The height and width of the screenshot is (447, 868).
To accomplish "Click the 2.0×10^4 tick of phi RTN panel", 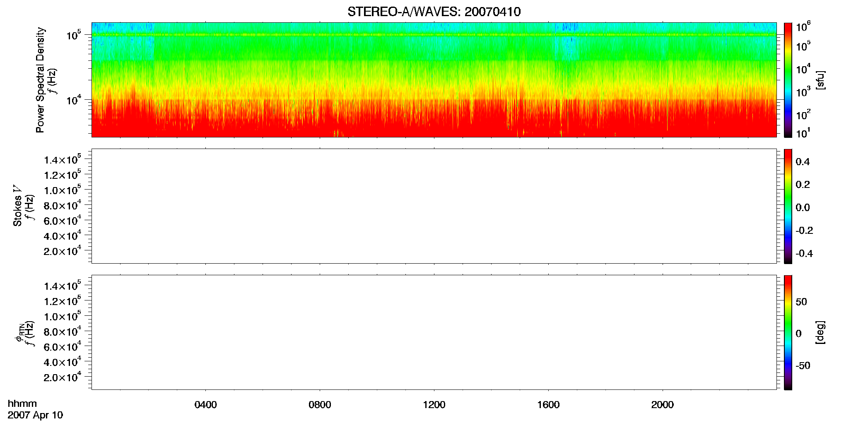I will pyautogui.click(x=63, y=377).
